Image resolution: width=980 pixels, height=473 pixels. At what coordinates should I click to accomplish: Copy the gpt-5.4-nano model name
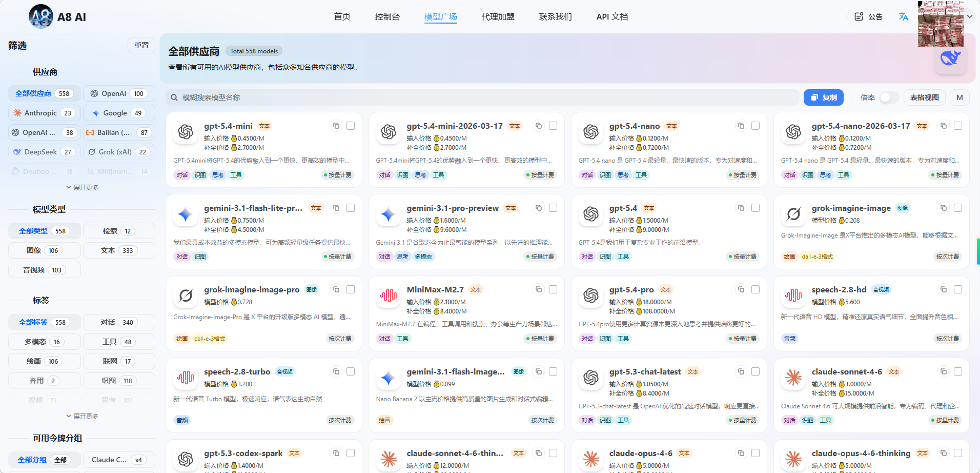coord(741,126)
